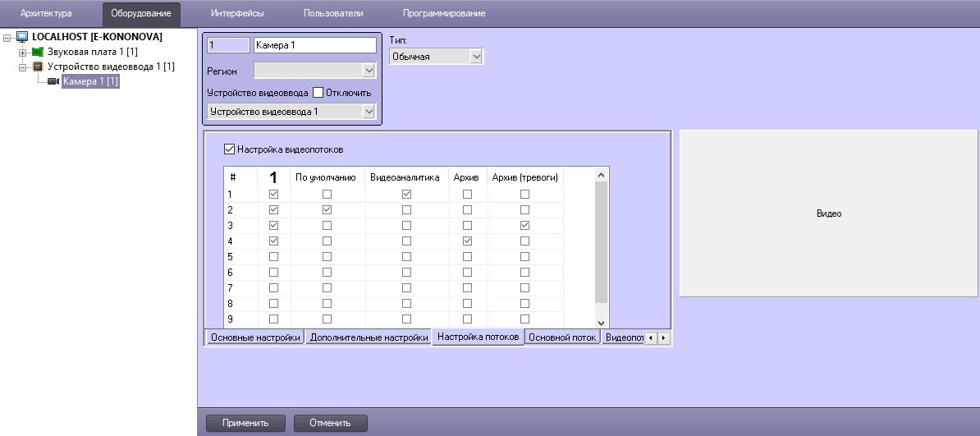Enable the Отключить checkbox
Image resolution: width=980 pixels, height=436 pixels.
318,93
